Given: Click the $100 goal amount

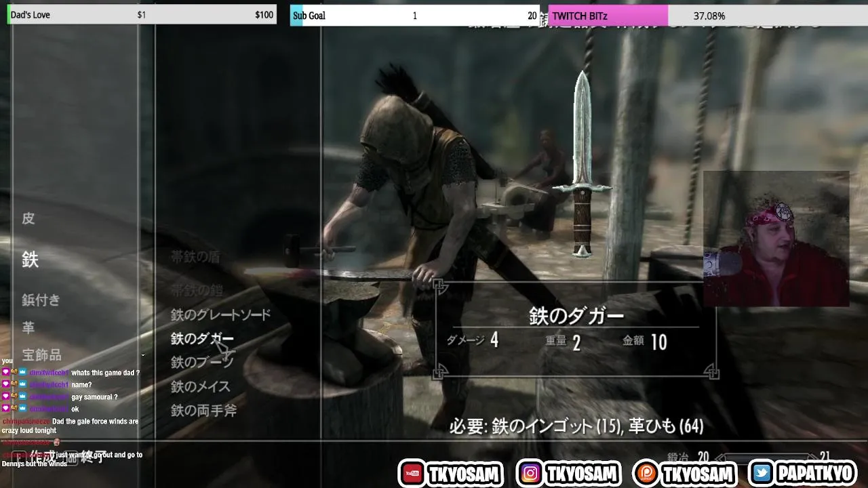Looking at the screenshot, I should (x=264, y=15).
